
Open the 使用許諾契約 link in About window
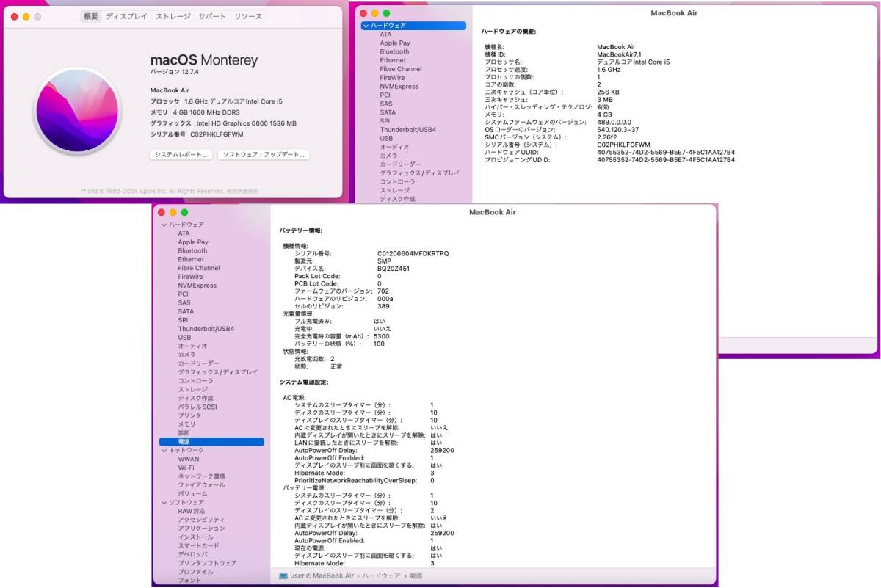click(242, 191)
